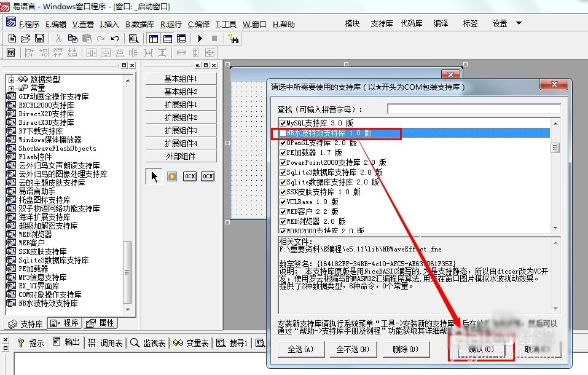
Task: Click the 全不选(N) button
Action: 353,349
